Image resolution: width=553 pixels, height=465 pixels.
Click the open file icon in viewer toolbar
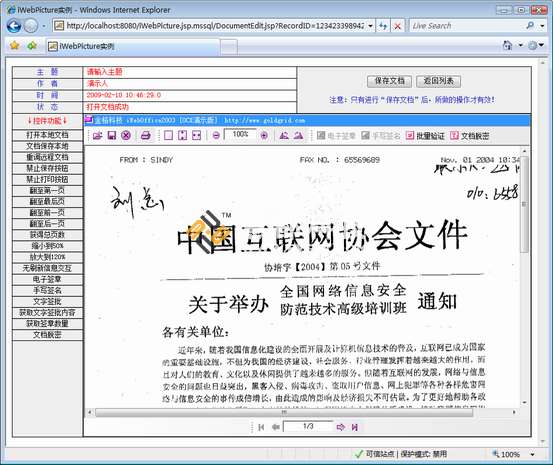[x=97, y=135]
